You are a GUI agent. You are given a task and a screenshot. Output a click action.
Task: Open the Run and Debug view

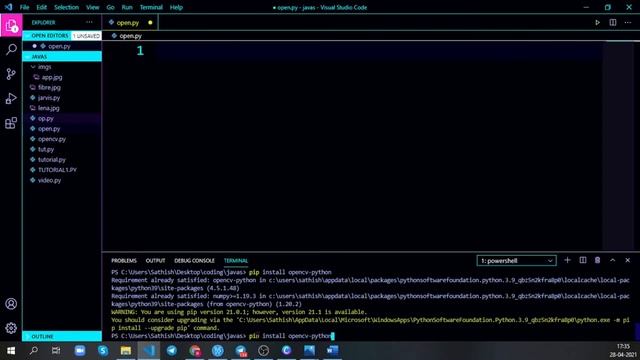[11, 98]
